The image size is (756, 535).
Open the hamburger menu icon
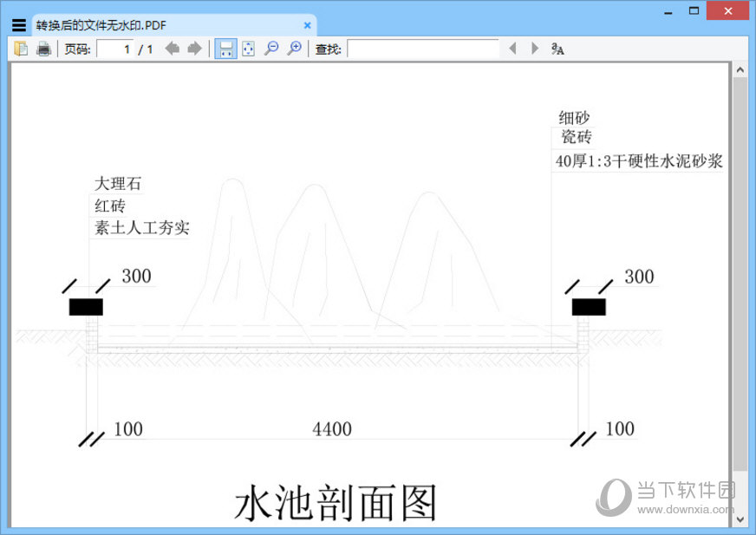(x=19, y=25)
